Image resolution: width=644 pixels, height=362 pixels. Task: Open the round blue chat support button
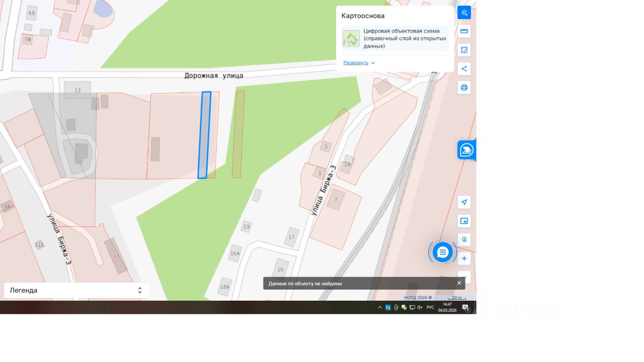443,252
